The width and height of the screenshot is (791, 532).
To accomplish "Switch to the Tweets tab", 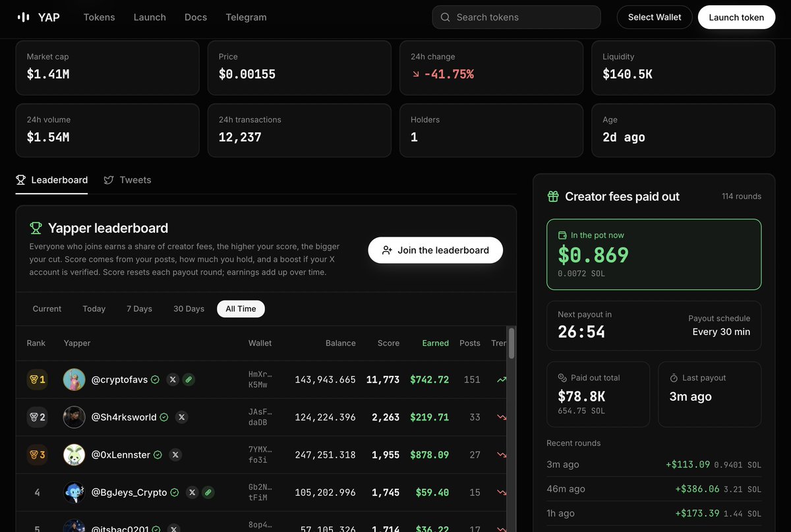I will pos(127,180).
